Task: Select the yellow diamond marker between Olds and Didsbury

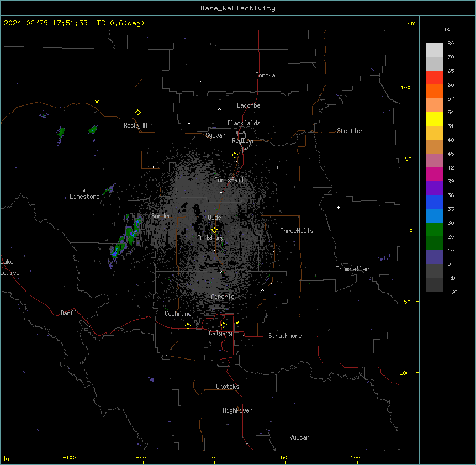Action: [214, 230]
